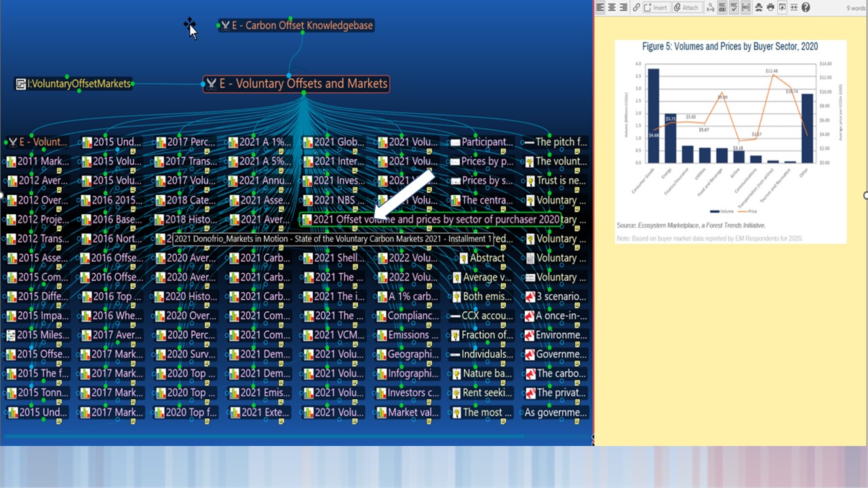Open find and replace tool
Image resolution: width=868 pixels, height=488 pixels.
pos(710,7)
